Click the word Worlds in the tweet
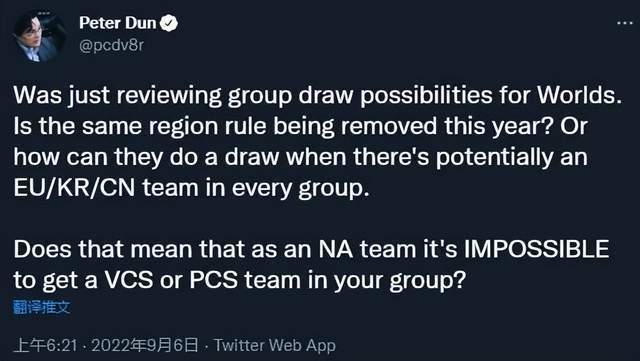Image resolution: width=640 pixels, height=361 pixels. (580, 95)
